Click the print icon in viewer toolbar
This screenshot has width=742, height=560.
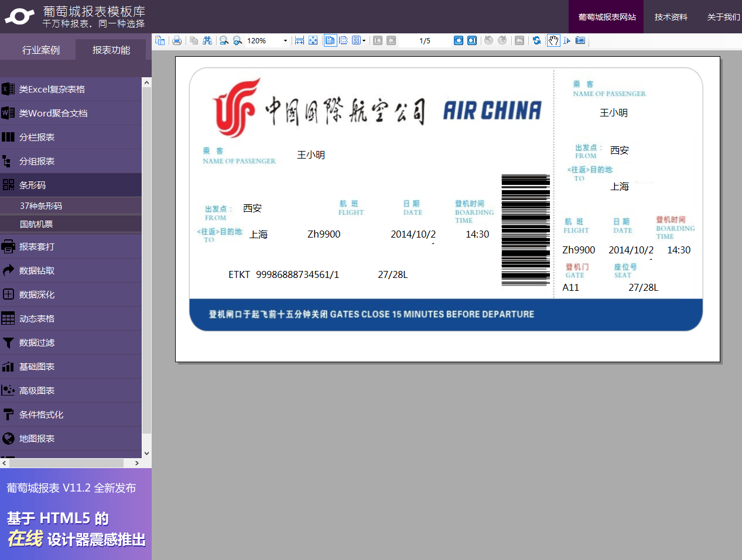tap(177, 40)
